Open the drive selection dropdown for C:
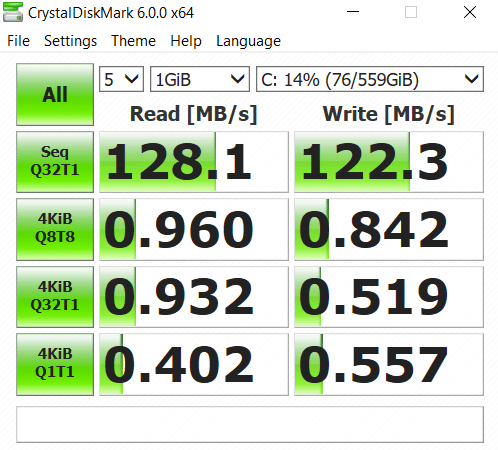 coord(370,79)
